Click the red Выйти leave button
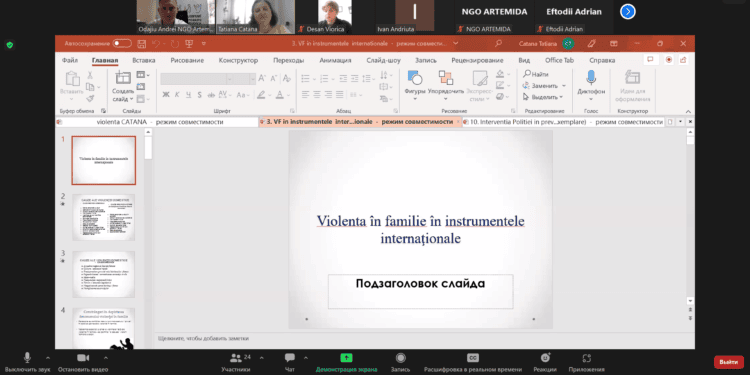 [728, 362]
